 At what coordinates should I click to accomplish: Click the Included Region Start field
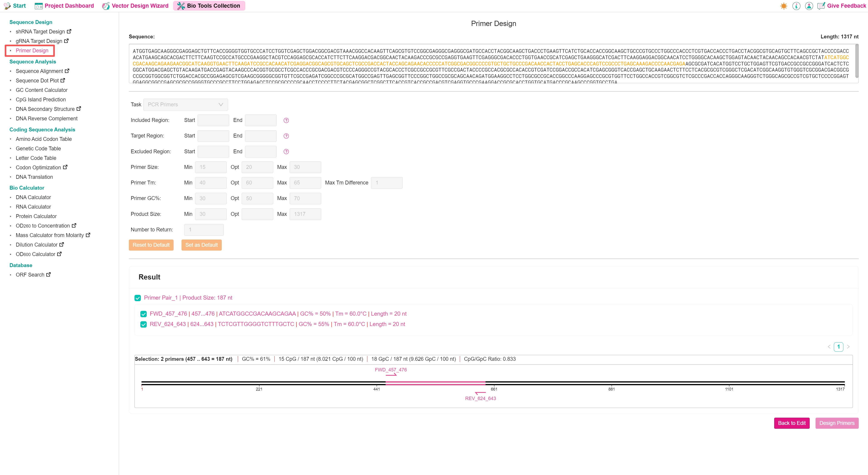point(213,120)
